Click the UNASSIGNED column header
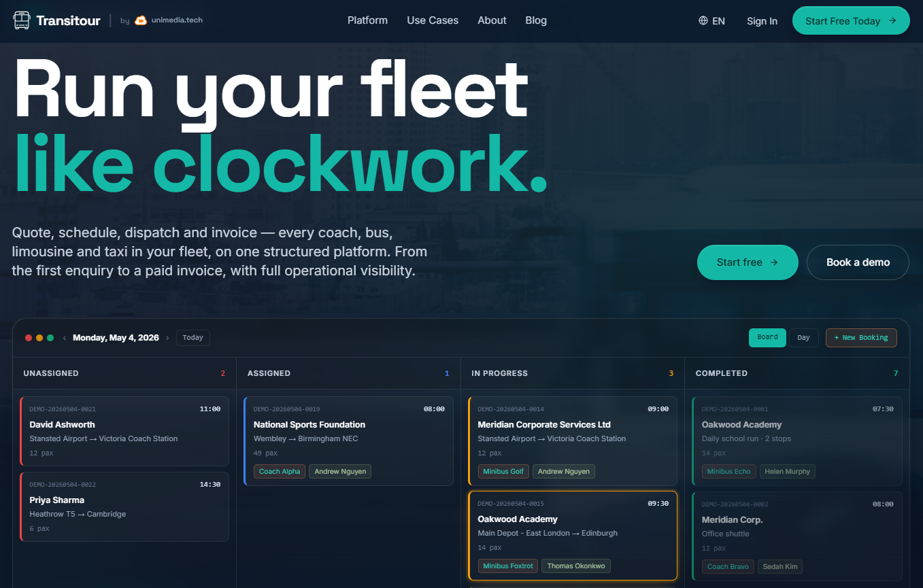 coord(51,373)
